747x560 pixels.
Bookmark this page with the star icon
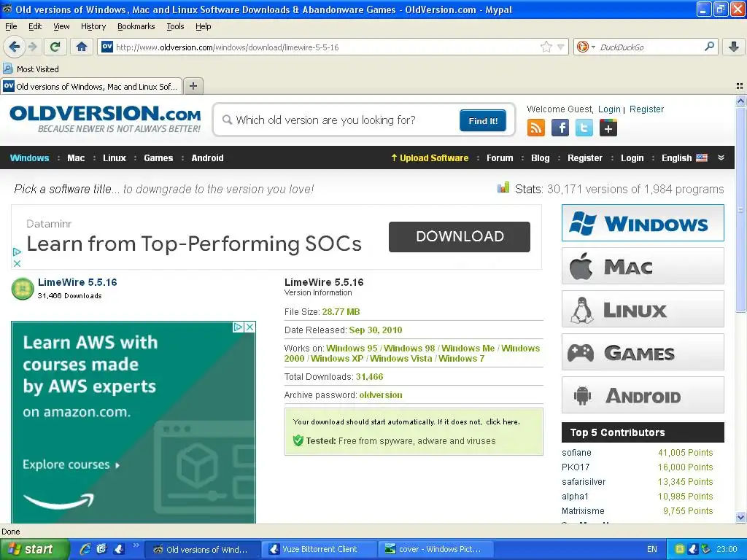pos(546,47)
